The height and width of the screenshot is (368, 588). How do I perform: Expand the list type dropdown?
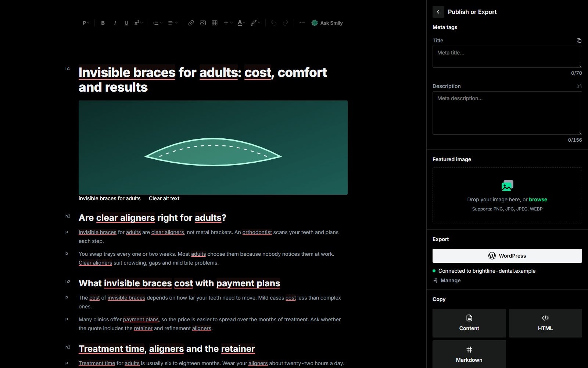tap(158, 23)
